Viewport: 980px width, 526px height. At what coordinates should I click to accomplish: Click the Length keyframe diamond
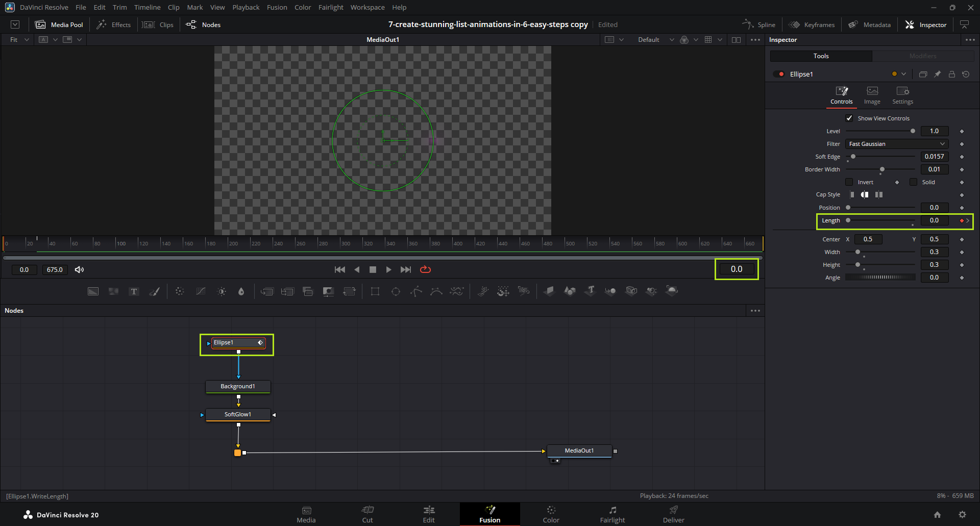[962, 221]
